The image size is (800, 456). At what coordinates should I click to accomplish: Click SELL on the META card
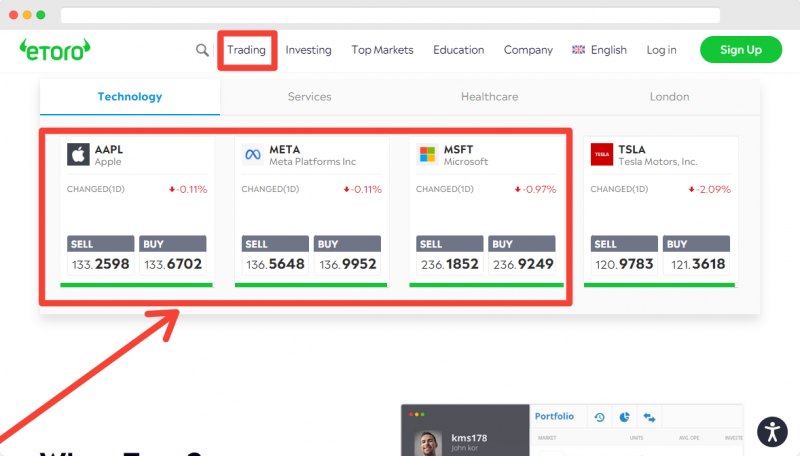(x=275, y=255)
